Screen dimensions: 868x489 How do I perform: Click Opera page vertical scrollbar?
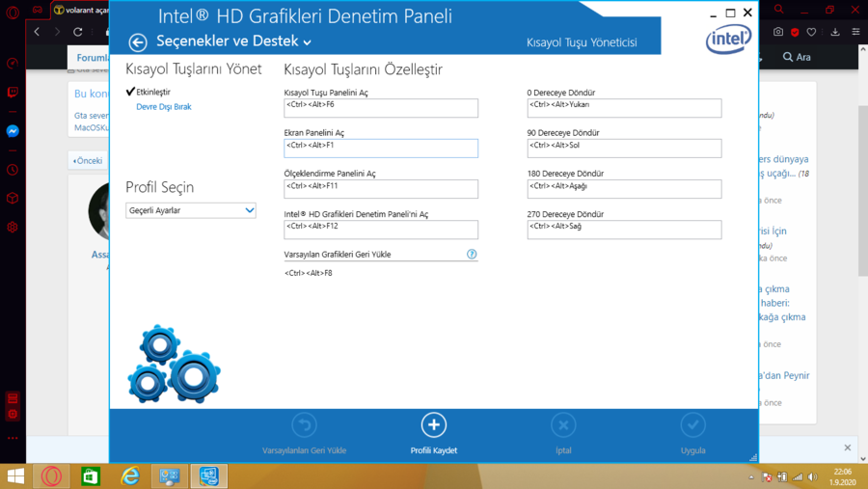click(x=863, y=191)
